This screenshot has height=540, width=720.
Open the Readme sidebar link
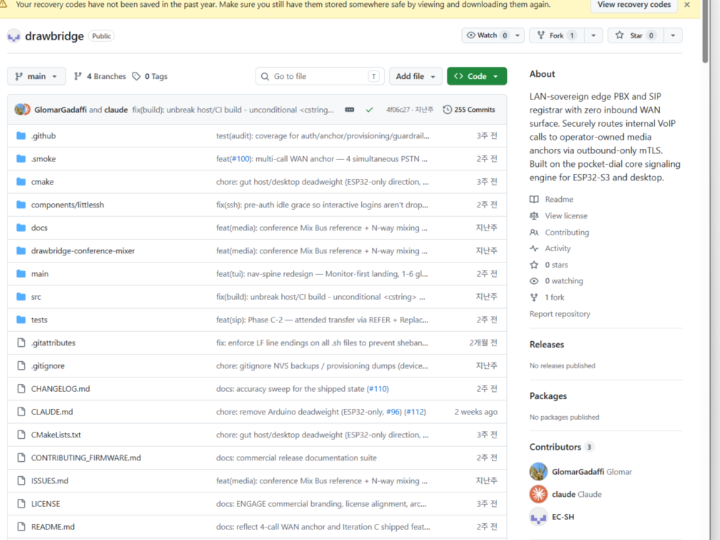(x=559, y=199)
